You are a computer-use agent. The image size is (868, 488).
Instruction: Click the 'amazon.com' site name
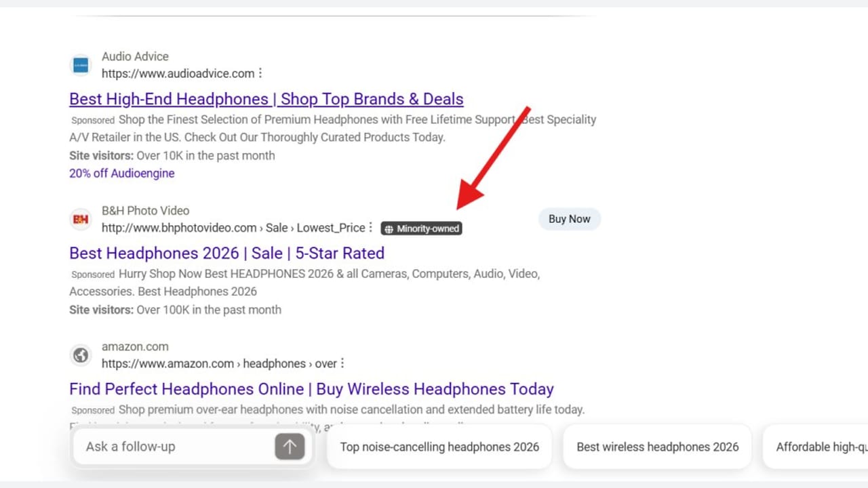(135, 346)
